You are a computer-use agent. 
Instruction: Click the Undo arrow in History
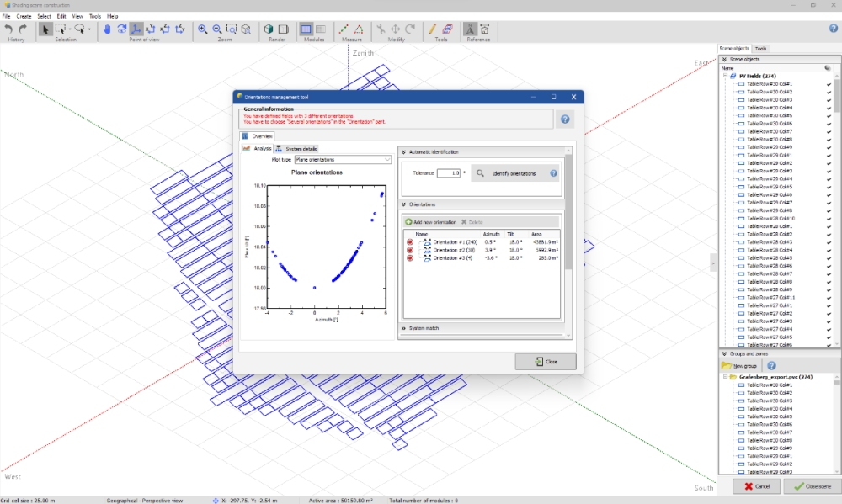click(9, 29)
